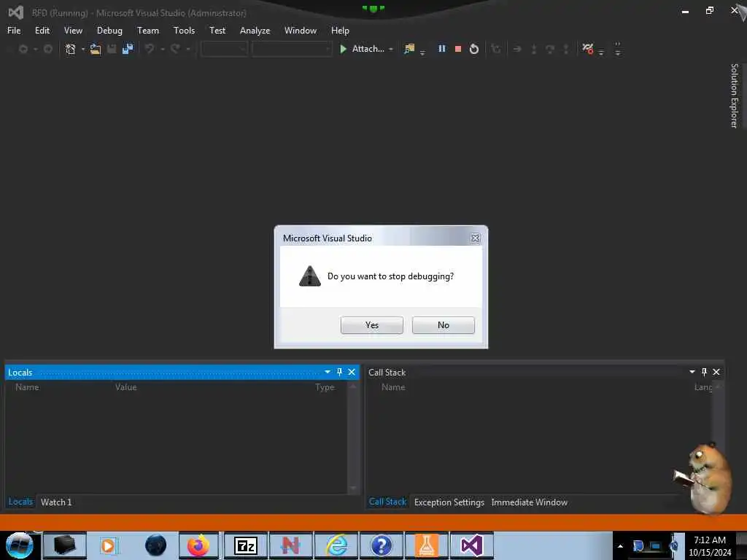The width and height of the screenshot is (747, 560).
Task: Click the blue help question mark taskbar icon
Action: 381,545
